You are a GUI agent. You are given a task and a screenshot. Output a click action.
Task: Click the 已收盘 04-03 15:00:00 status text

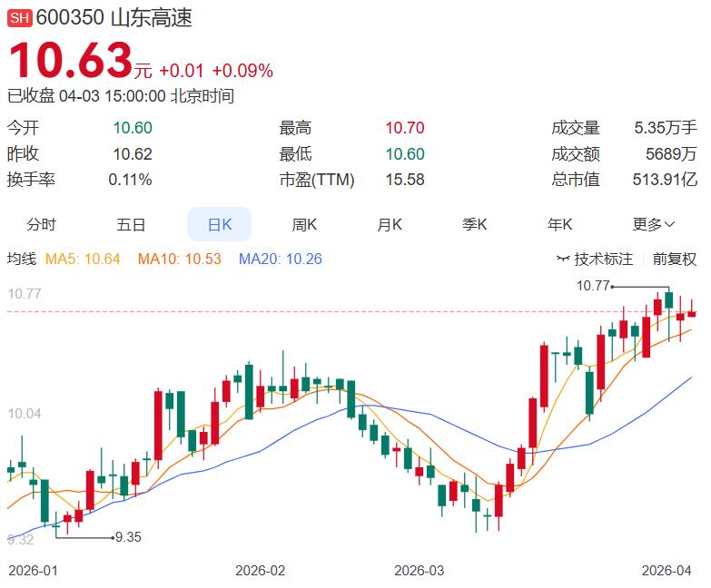click(x=86, y=96)
